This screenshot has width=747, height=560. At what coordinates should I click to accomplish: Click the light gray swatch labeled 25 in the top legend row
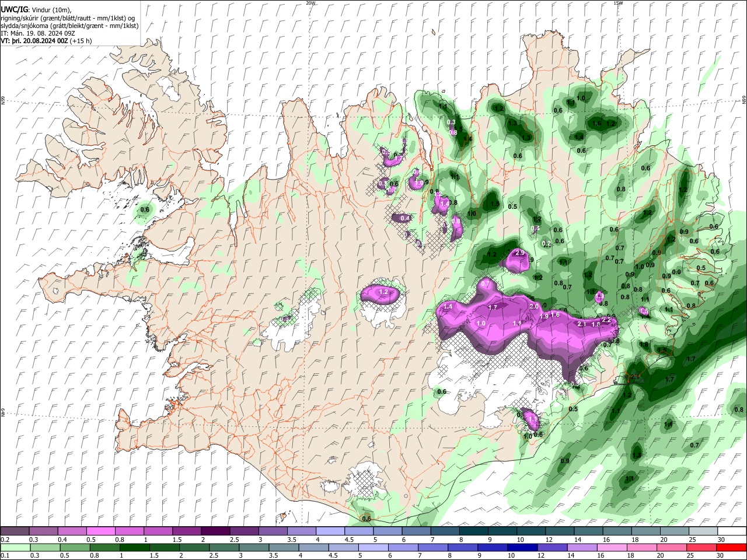click(x=703, y=531)
